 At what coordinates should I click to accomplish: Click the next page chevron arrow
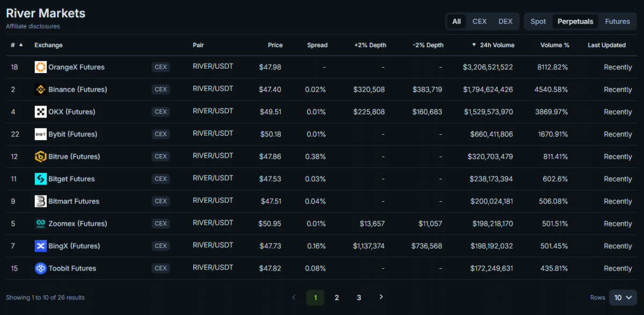pyautogui.click(x=381, y=297)
